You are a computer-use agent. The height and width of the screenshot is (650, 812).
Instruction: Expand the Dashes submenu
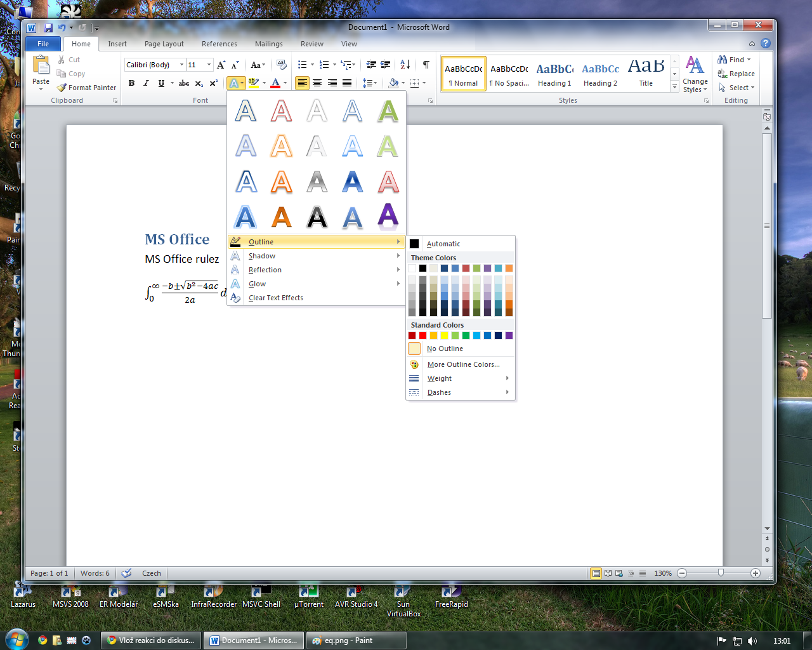[x=460, y=392]
